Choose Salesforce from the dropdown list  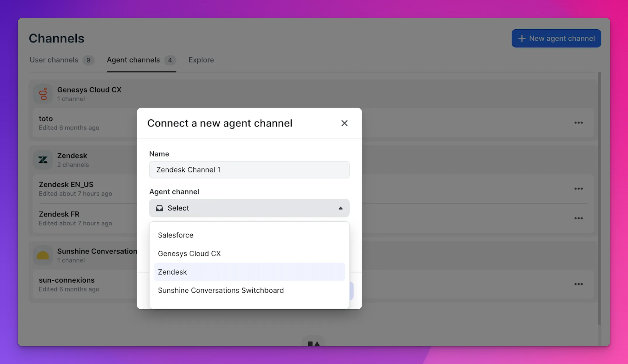(176, 235)
